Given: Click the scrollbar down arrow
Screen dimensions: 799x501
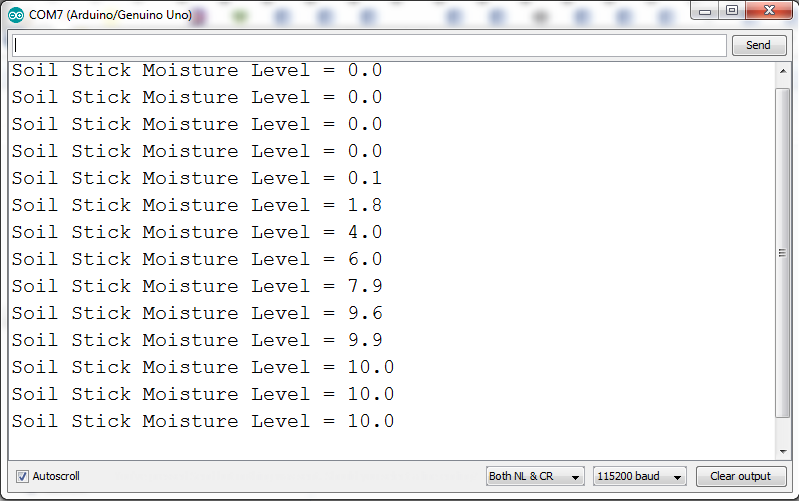Looking at the screenshot, I should [783, 450].
